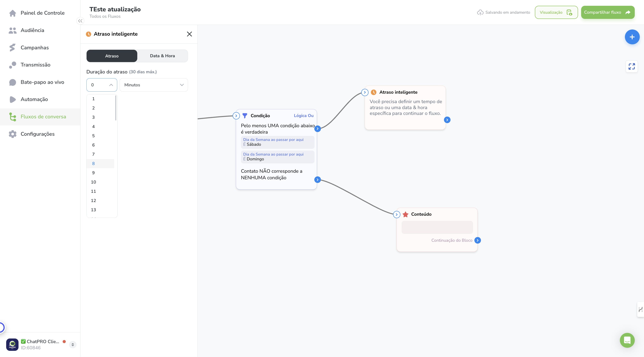Image resolution: width=644 pixels, height=357 pixels.
Task: Click the fit-to-screen expand icon
Action: [x=631, y=66]
